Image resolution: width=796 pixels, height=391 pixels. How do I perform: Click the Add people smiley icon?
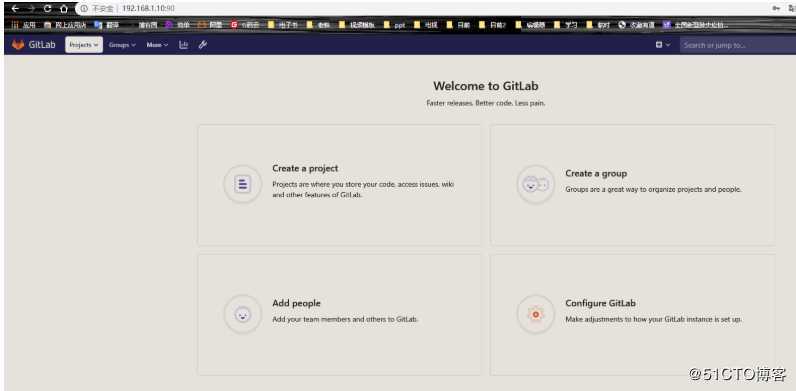(243, 314)
